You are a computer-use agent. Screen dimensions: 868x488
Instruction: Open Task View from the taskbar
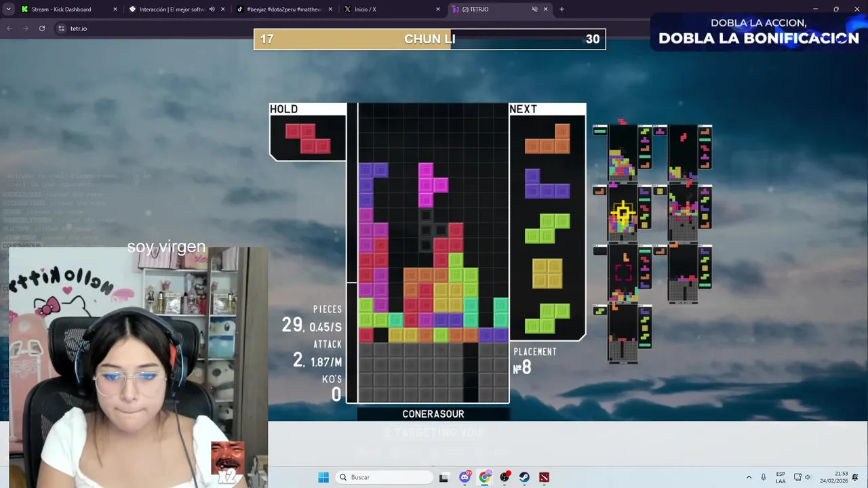[443, 477]
